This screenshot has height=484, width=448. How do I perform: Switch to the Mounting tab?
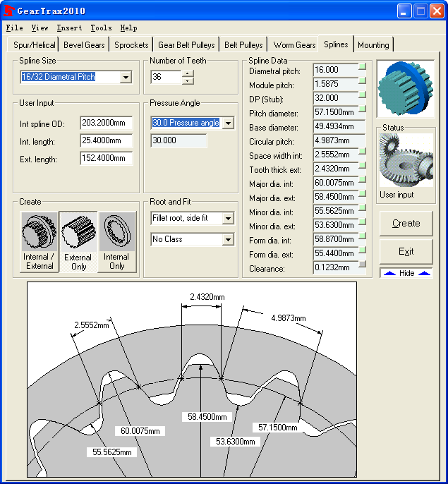373,45
